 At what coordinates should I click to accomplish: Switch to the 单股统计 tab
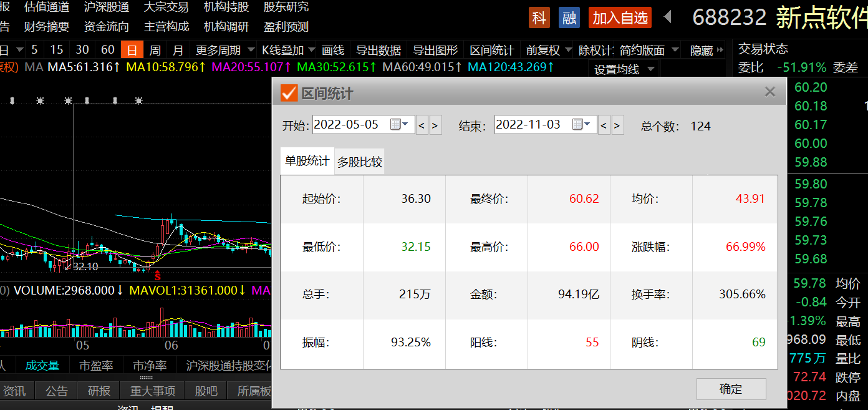tap(307, 161)
